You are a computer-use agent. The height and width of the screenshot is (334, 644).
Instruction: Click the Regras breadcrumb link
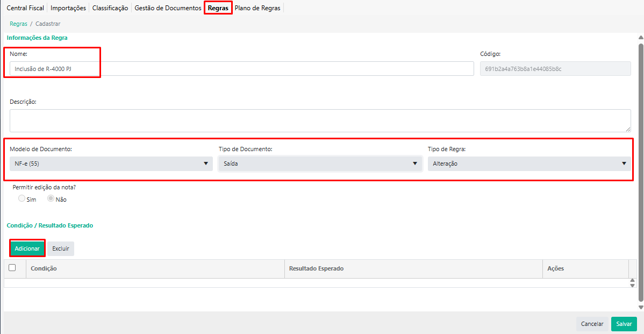(x=18, y=24)
